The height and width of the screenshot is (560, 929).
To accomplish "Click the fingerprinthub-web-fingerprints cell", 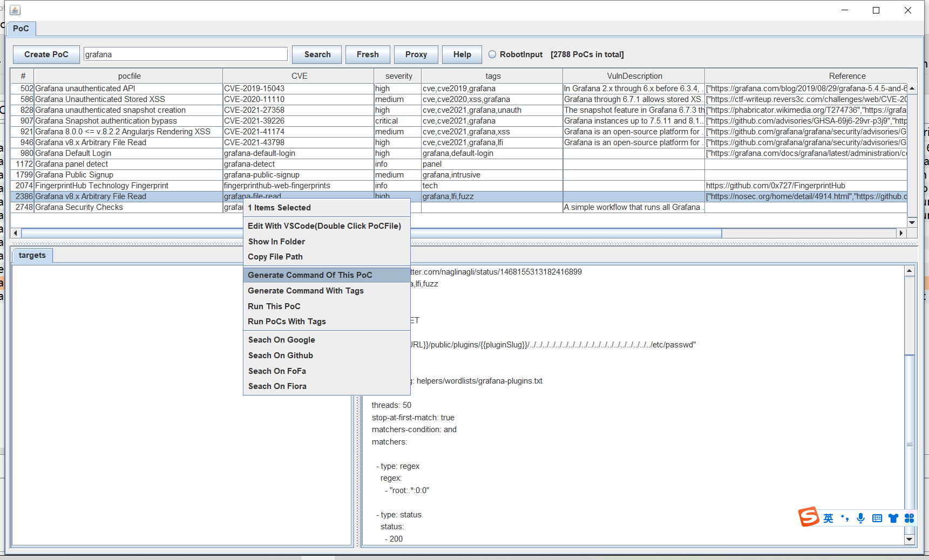I will pyautogui.click(x=299, y=186).
